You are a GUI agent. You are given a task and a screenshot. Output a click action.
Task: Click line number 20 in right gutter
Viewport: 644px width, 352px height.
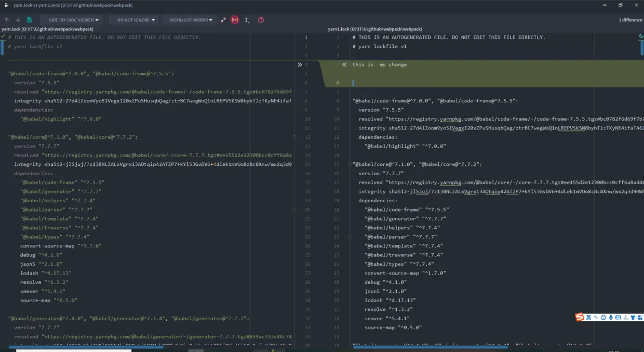coord(337,210)
